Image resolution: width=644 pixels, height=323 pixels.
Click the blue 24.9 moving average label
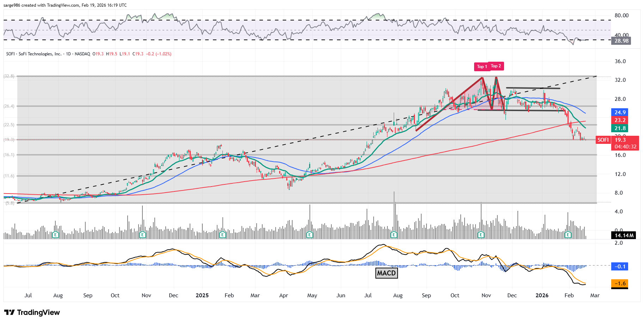620,112
